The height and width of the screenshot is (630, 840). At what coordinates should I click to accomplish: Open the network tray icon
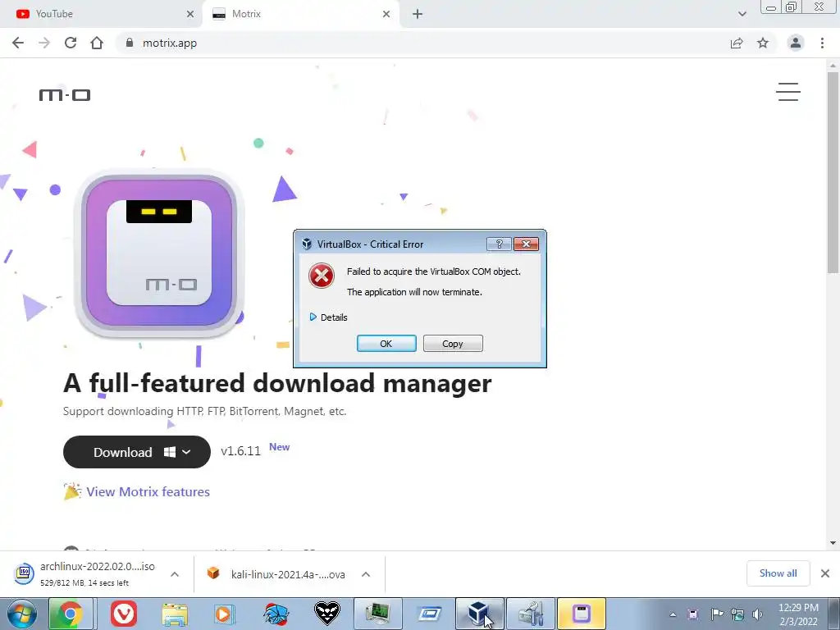(x=737, y=614)
